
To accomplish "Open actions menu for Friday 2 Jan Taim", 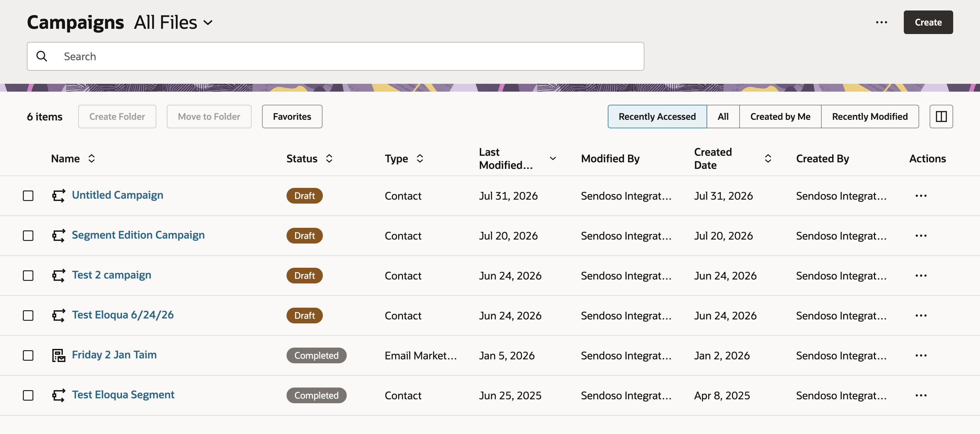I will [x=921, y=355].
